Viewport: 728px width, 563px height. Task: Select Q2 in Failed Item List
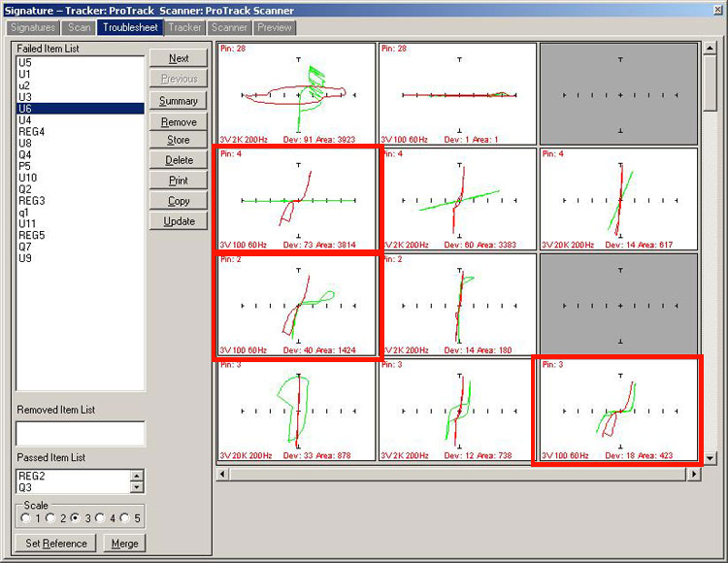(x=81, y=189)
